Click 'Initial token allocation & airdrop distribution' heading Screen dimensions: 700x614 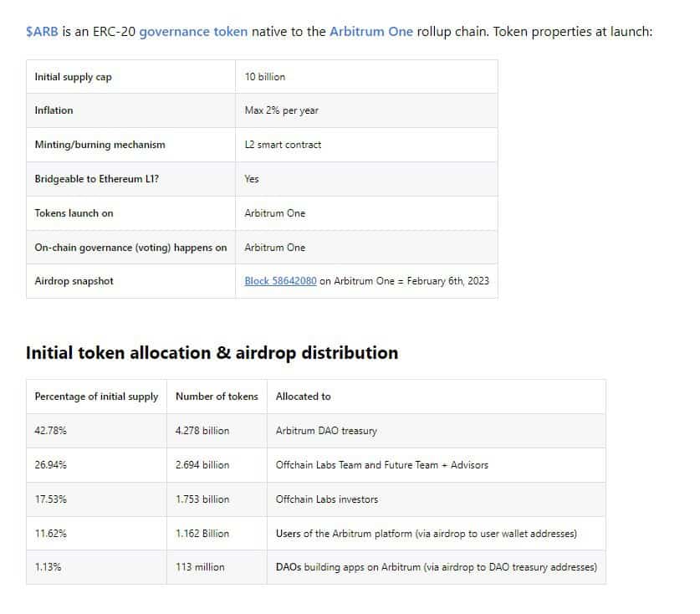click(x=212, y=353)
